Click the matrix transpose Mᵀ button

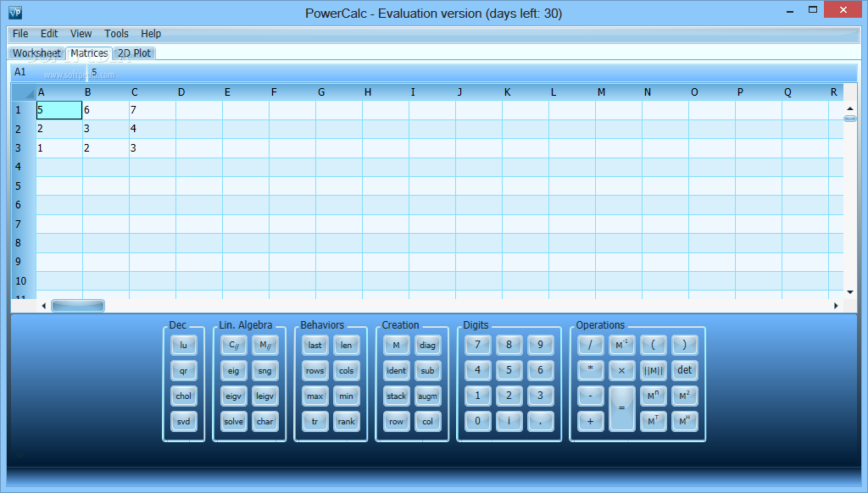(654, 422)
